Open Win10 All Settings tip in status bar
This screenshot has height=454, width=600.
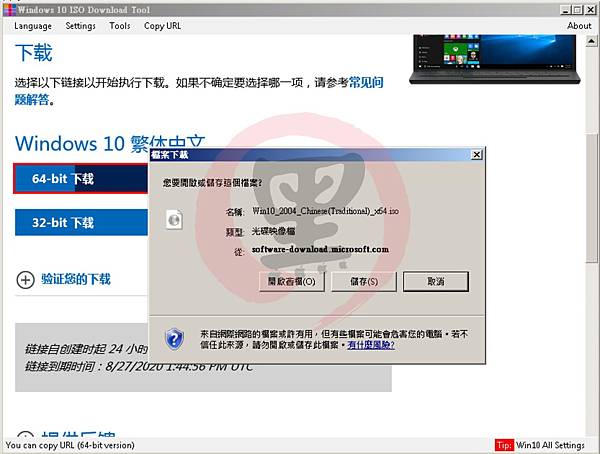pos(550,445)
